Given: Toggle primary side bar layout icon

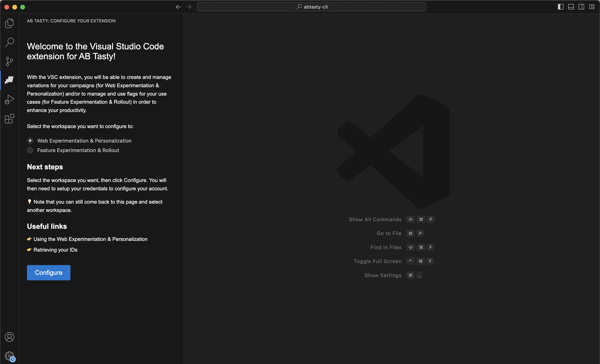Looking at the screenshot, I should point(561,7).
